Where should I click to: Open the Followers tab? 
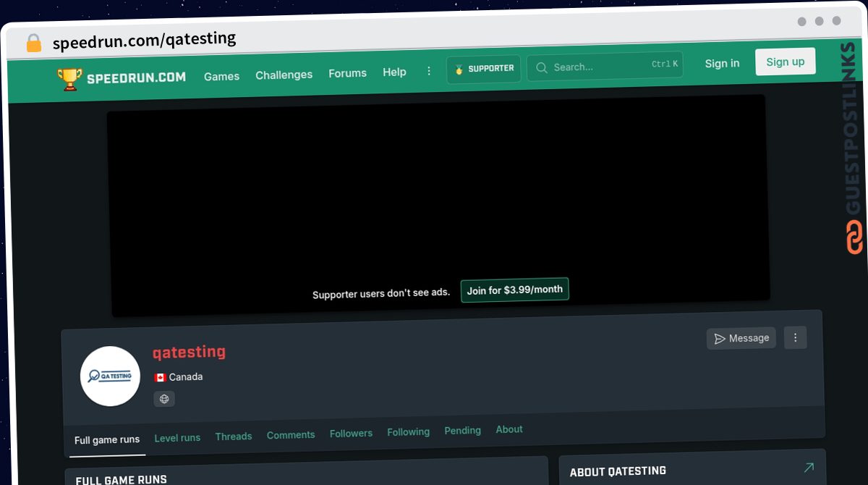(351, 434)
